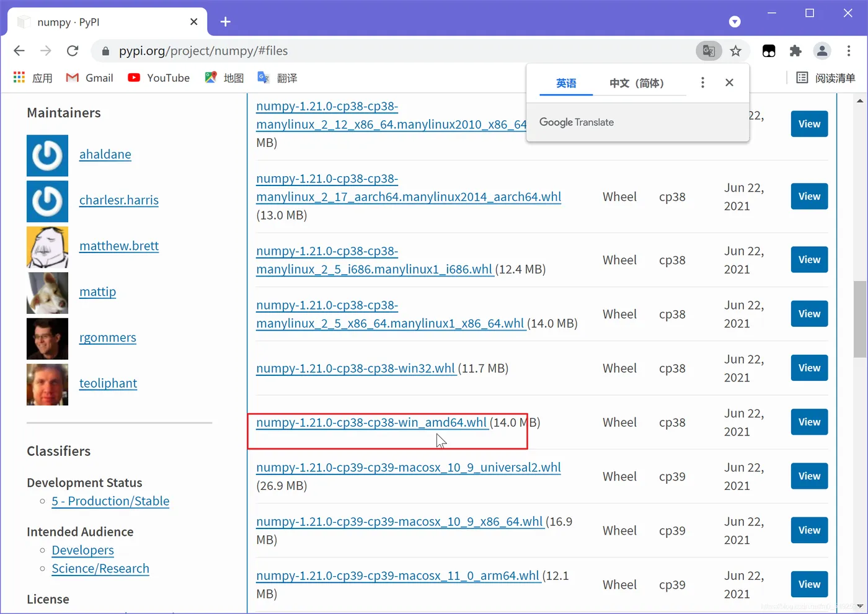Open the new tab plus button
This screenshot has height=614, width=868.
click(226, 22)
